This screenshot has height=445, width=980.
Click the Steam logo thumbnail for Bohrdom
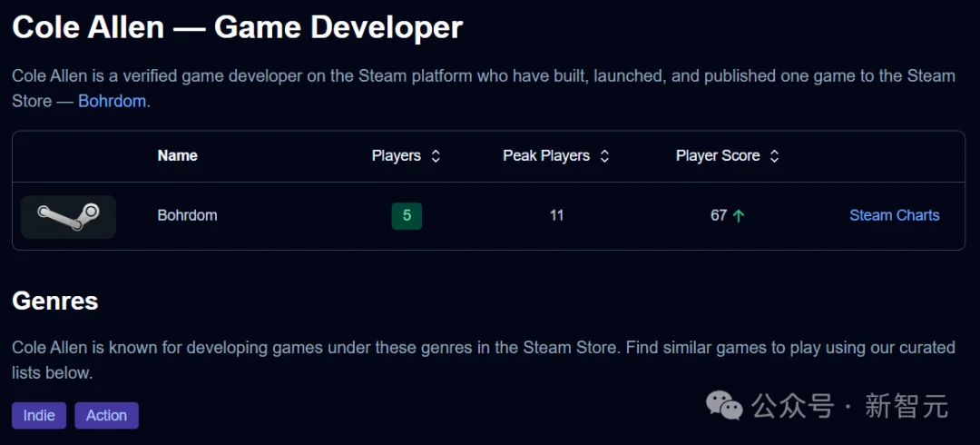[68, 216]
